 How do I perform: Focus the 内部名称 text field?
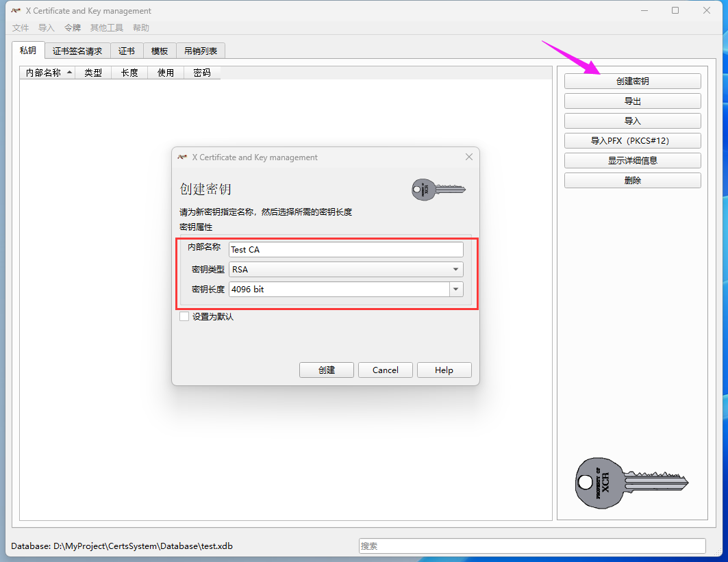coord(346,250)
